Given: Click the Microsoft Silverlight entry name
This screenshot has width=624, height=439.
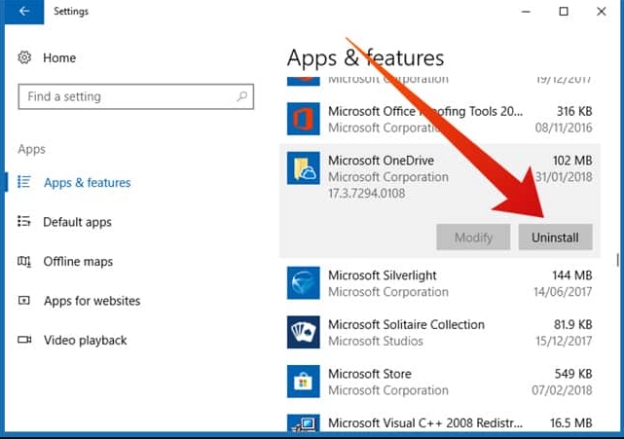Looking at the screenshot, I should (x=382, y=275).
